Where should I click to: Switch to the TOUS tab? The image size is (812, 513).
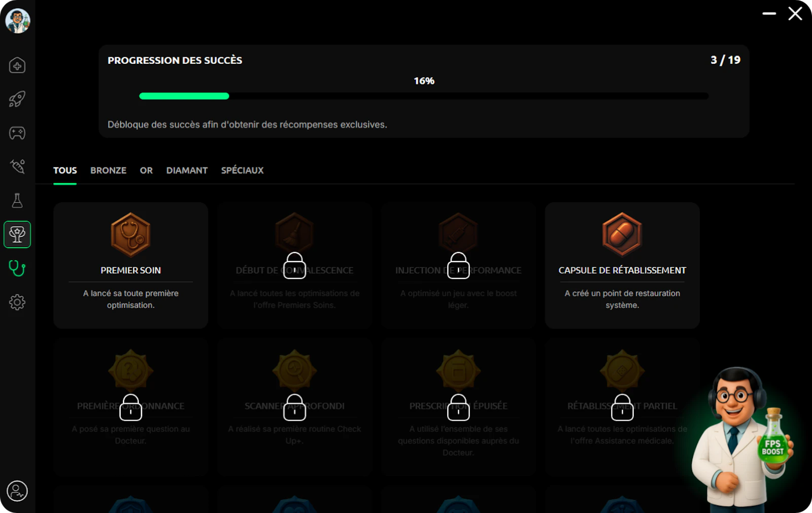(65, 170)
